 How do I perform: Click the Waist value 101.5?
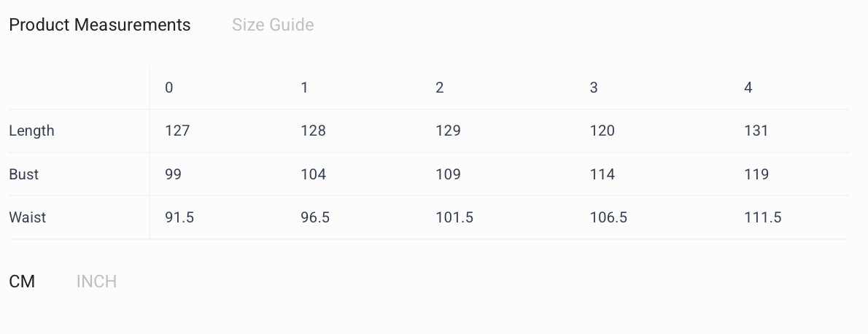454,217
